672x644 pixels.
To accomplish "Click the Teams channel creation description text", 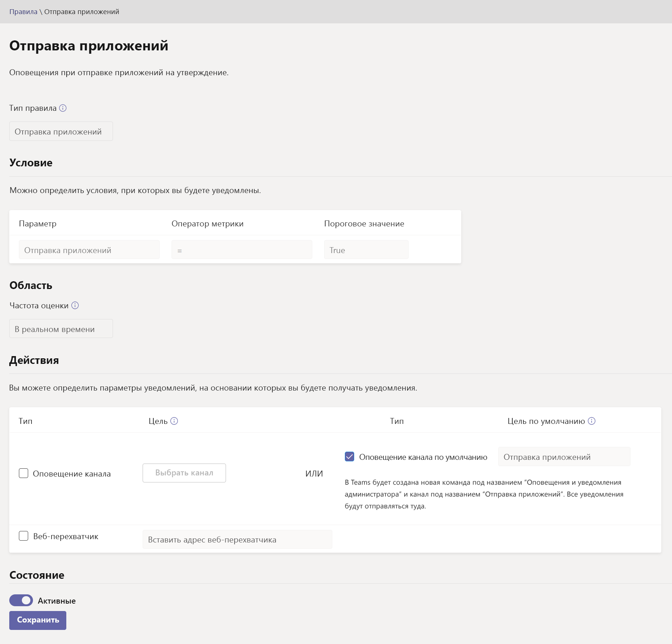I will coord(484,494).
